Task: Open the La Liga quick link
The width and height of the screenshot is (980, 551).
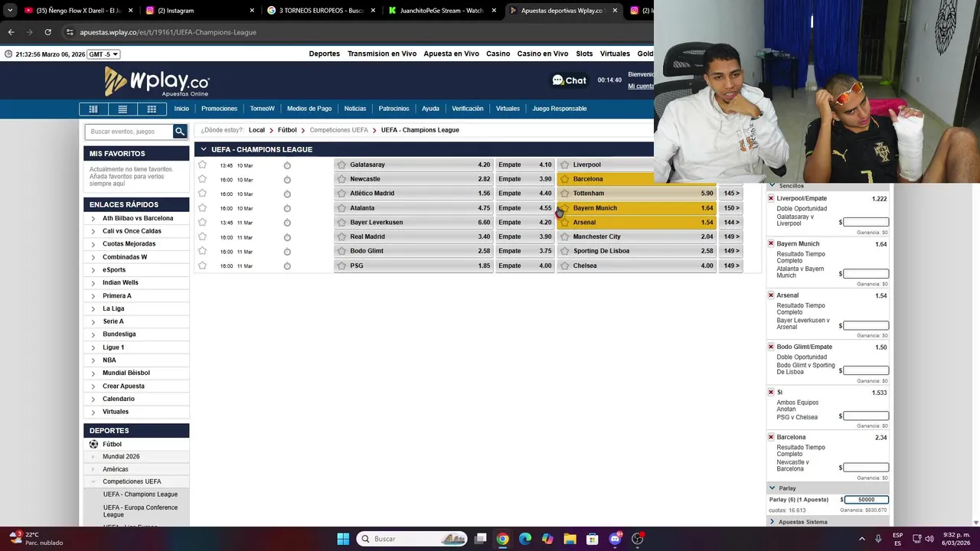Action: pyautogui.click(x=113, y=308)
